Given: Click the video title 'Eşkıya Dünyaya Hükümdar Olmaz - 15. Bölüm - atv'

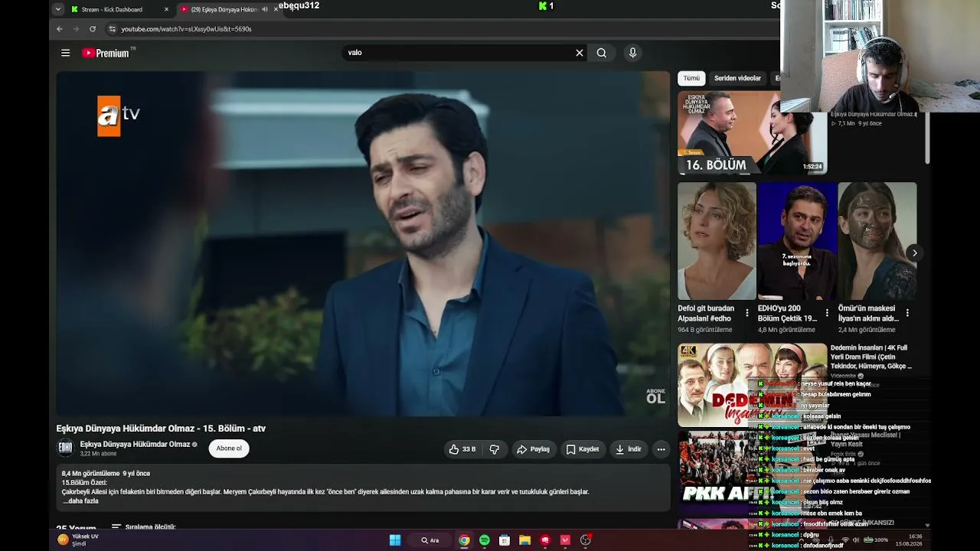Looking at the screenshot, I should click(161, 429).
